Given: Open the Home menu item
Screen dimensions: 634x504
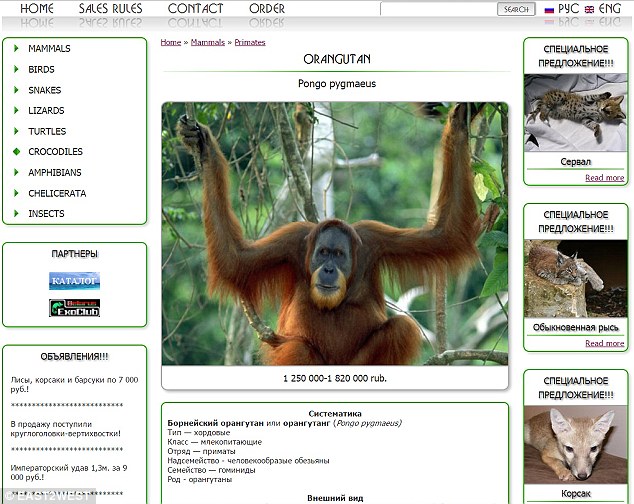Looking at the screenshot, I should pyautogui.click(x=37, y=9).
